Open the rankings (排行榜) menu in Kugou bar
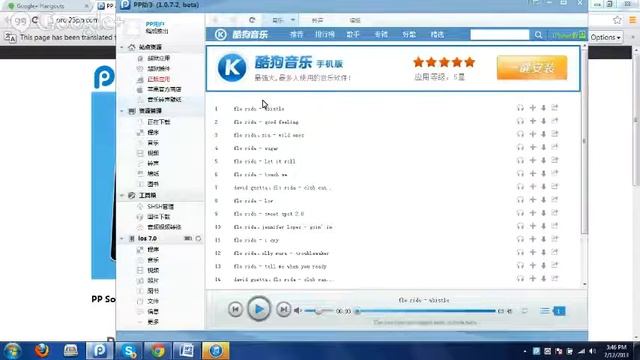Screen dimensions: 640x360 [x=325, y=35]
